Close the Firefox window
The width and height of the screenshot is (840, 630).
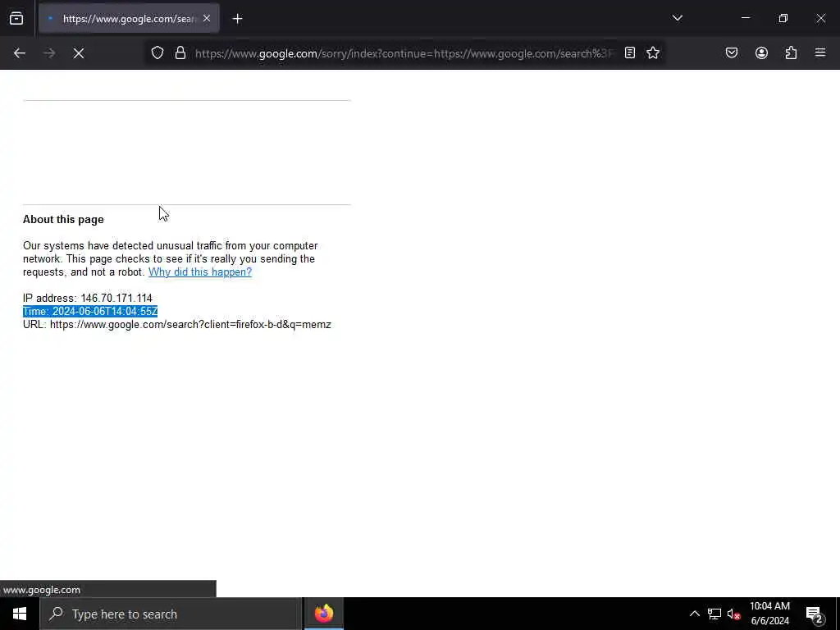[x=820, y=18]
